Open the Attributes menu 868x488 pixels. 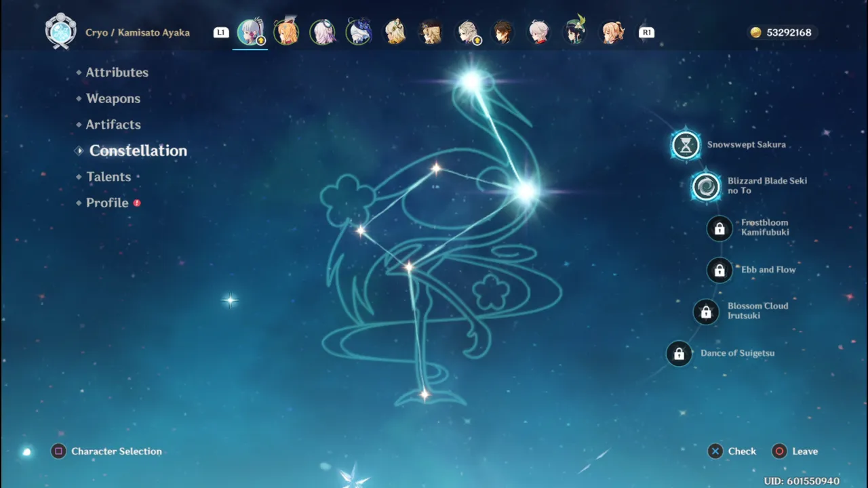click(x=117, y=72)
